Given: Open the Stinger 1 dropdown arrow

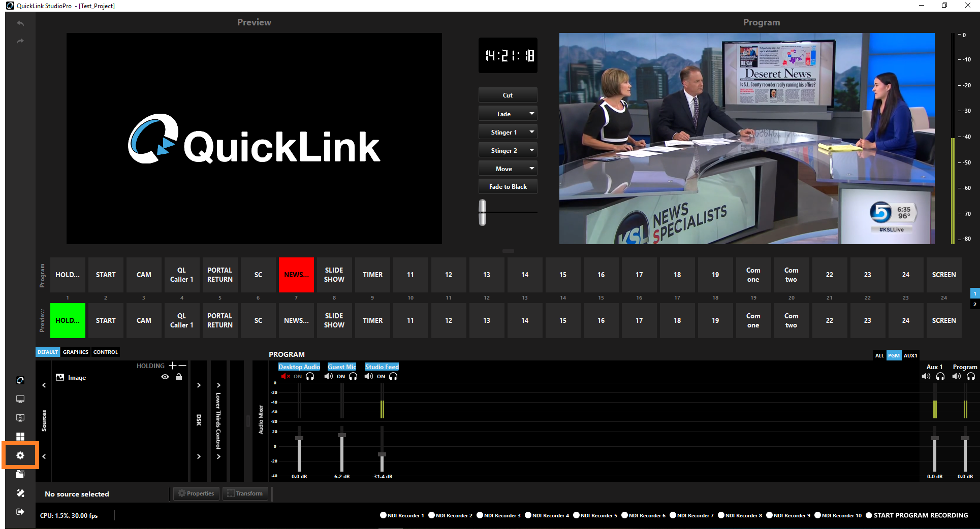Looking at the screenshot, I should [532, 132].
